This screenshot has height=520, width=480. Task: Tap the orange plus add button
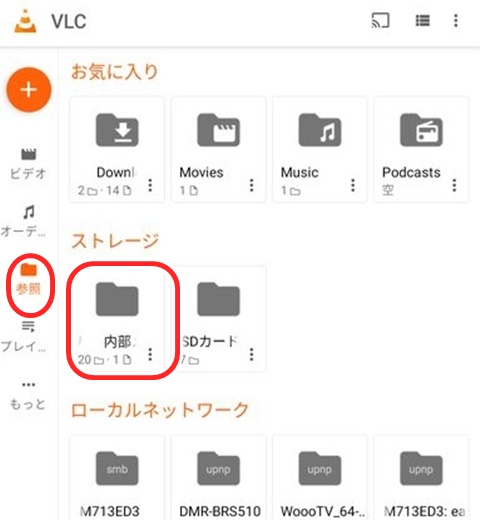coord(29,90)
